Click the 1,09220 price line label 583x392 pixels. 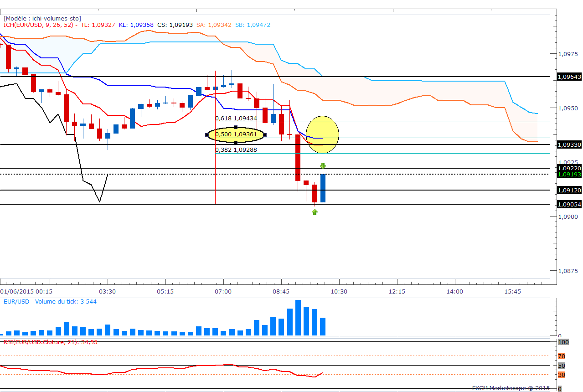569,168
